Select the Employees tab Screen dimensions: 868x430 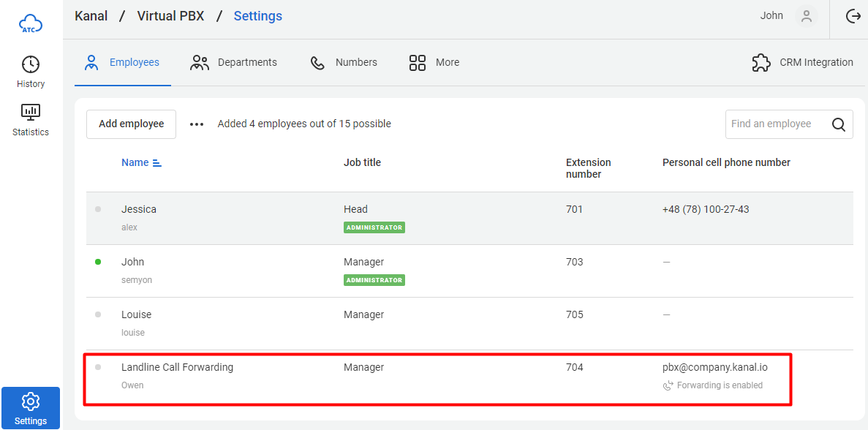point(123,63)
